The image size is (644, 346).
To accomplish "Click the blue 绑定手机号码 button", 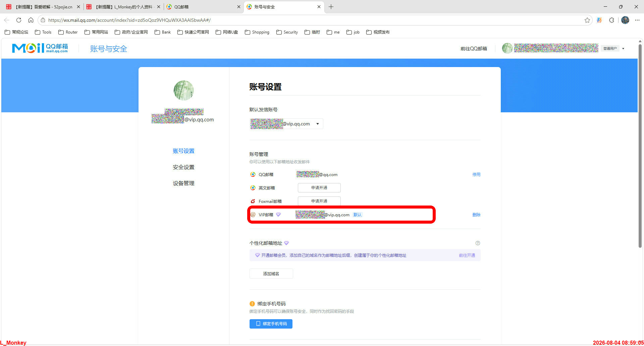I will [x=271, y=324].
